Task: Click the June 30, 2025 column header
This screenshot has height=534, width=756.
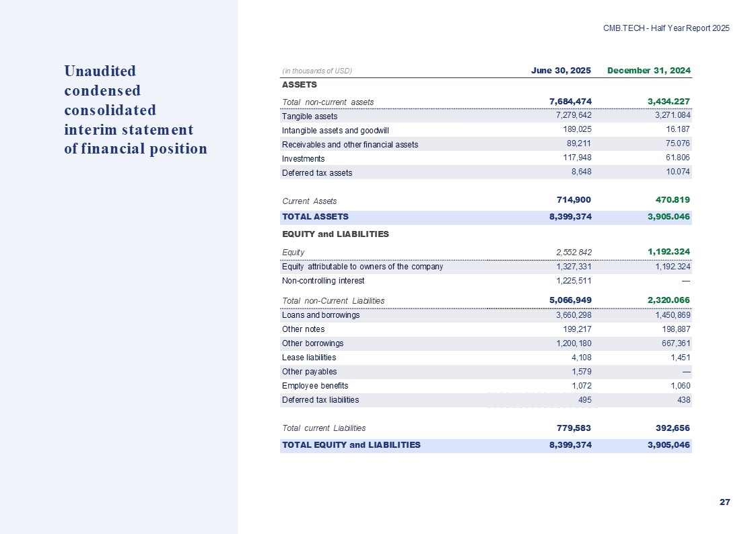Action: (561, 71)
